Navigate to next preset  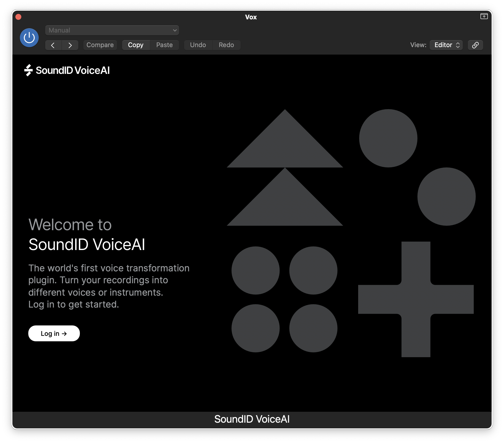pos(70,45)
